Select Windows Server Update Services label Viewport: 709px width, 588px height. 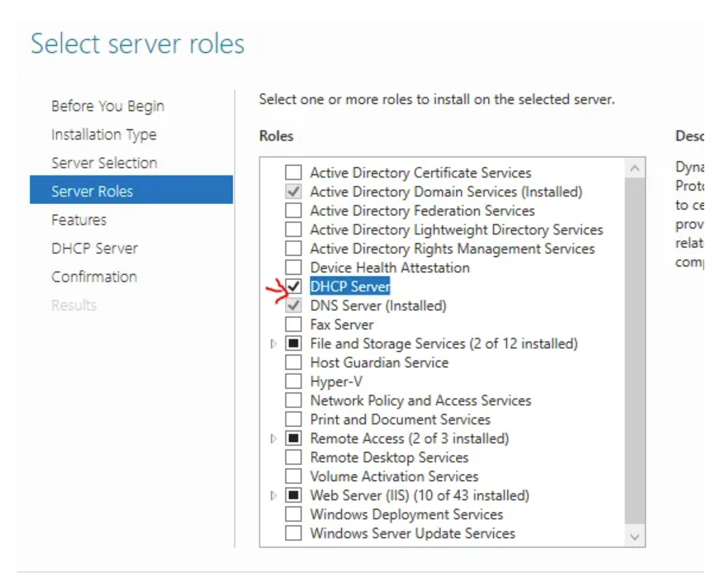click(413, 534)
